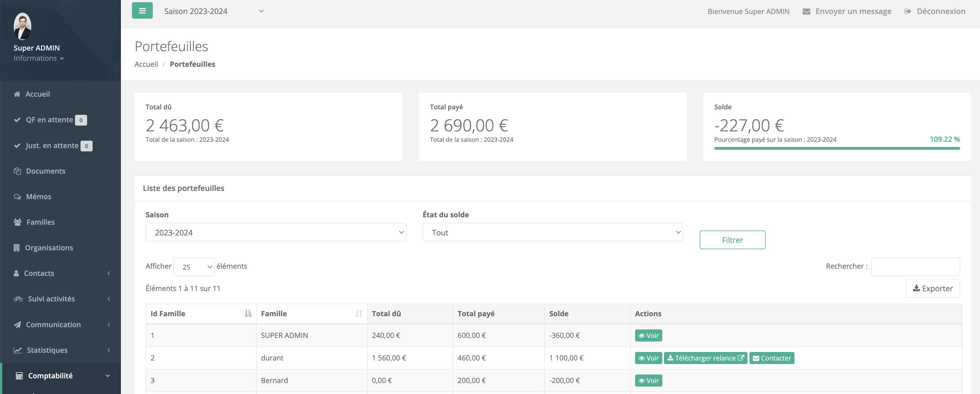Image resolution: width=980 pixels, height=394 pixels.
Task: Click the Familles group icon
Action: tap(18, 222)
